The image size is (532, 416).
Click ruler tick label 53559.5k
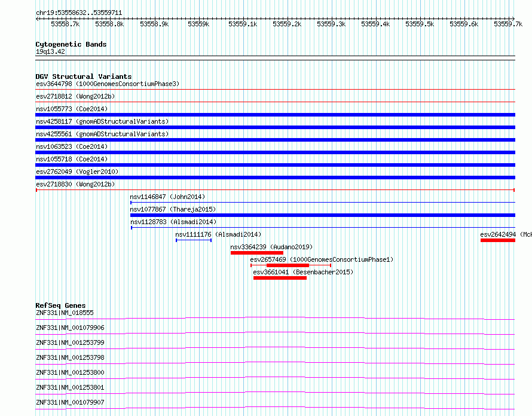tap(420, 24)
